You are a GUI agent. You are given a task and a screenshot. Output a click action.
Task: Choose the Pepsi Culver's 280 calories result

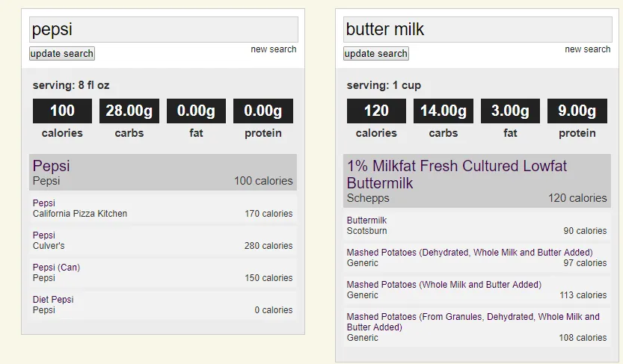click(x=163, y=241)
